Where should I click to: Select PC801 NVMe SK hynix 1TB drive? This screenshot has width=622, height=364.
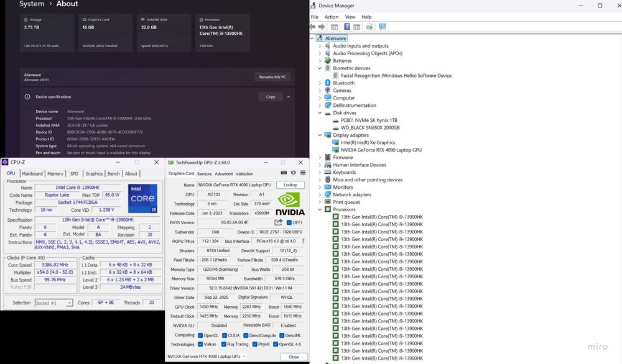pos(369,121)
